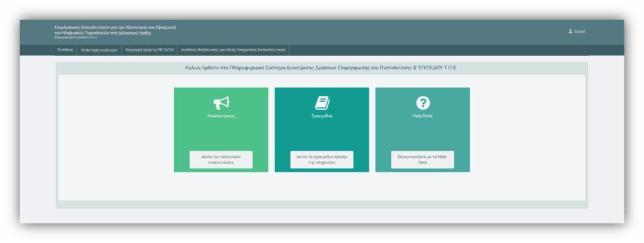
Task: Click the question mark Help Desk icon
Action: point(423,103)
